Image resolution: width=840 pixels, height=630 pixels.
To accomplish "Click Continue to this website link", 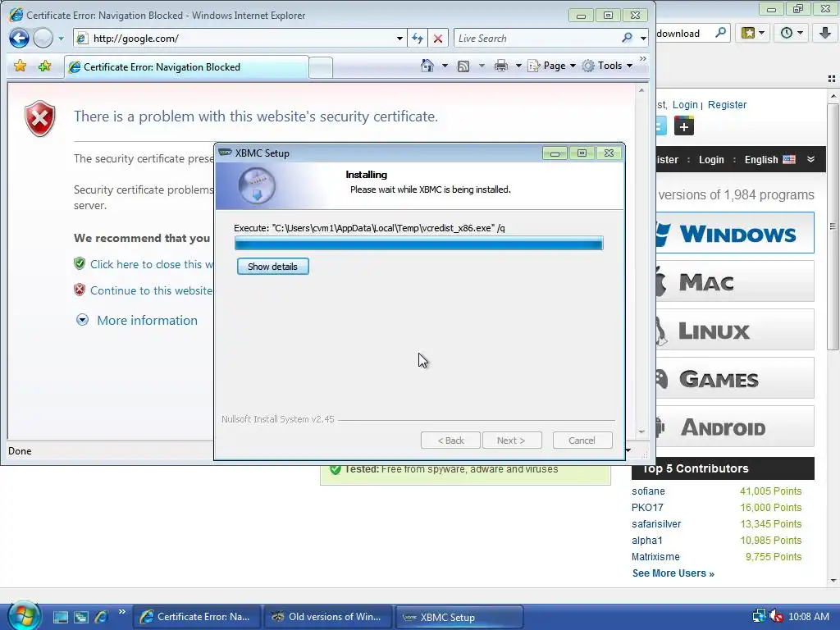I will [151, 290].
